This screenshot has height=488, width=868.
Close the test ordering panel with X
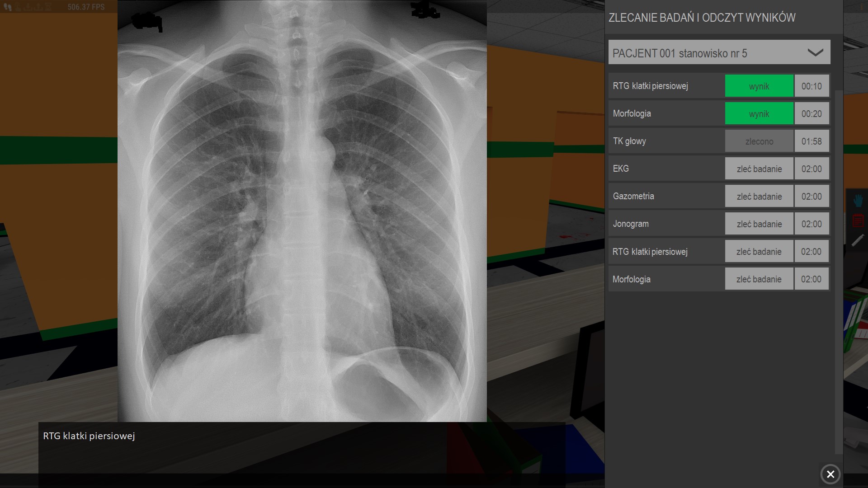830,474
